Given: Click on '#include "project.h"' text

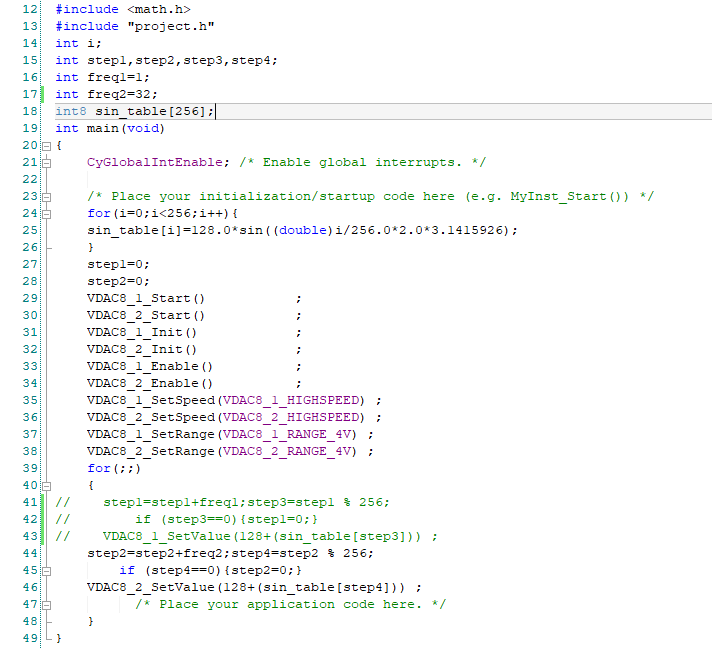Looking at the screenshot, I should click(135, 26).
